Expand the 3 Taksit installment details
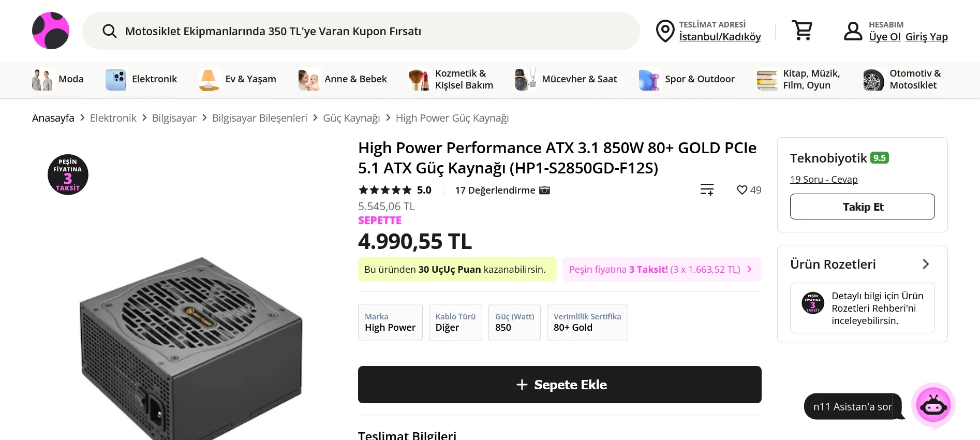This screenshot has height=440, width=980. coord(749,269)
